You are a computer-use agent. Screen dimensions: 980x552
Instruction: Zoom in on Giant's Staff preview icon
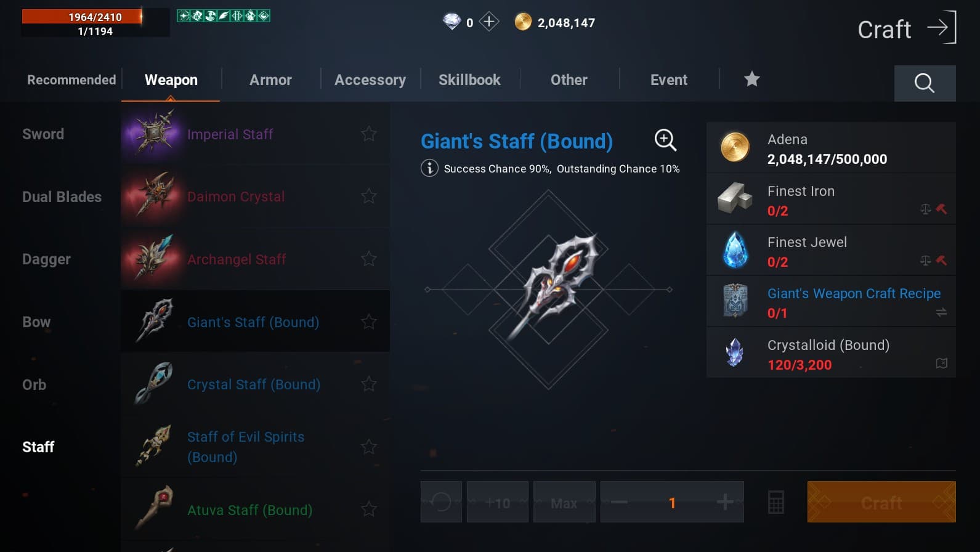point(665,140)
